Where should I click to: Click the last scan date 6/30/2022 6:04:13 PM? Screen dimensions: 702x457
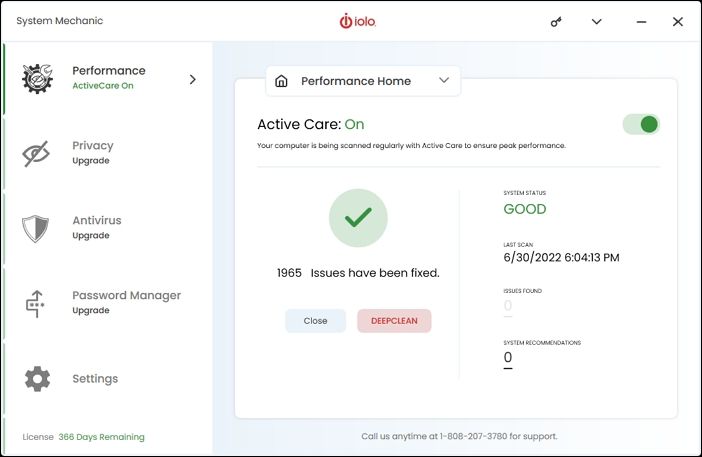pyautogui.click(x=561, y=257)
